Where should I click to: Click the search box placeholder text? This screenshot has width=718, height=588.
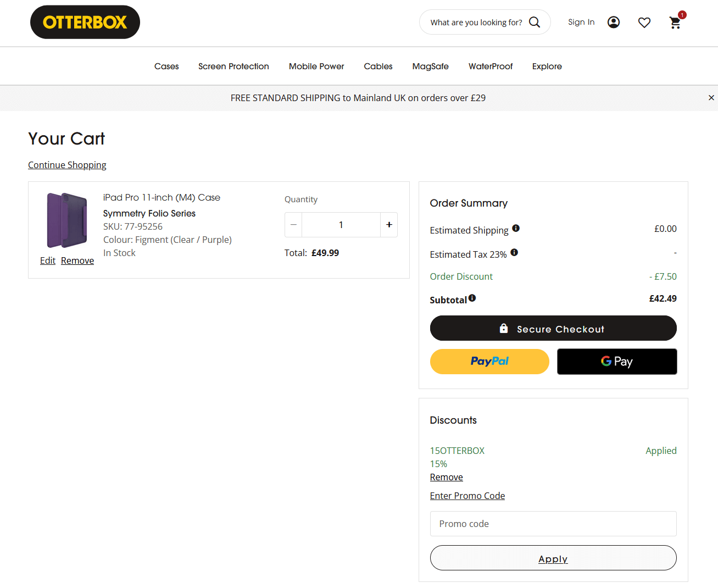tap(476, 23)
